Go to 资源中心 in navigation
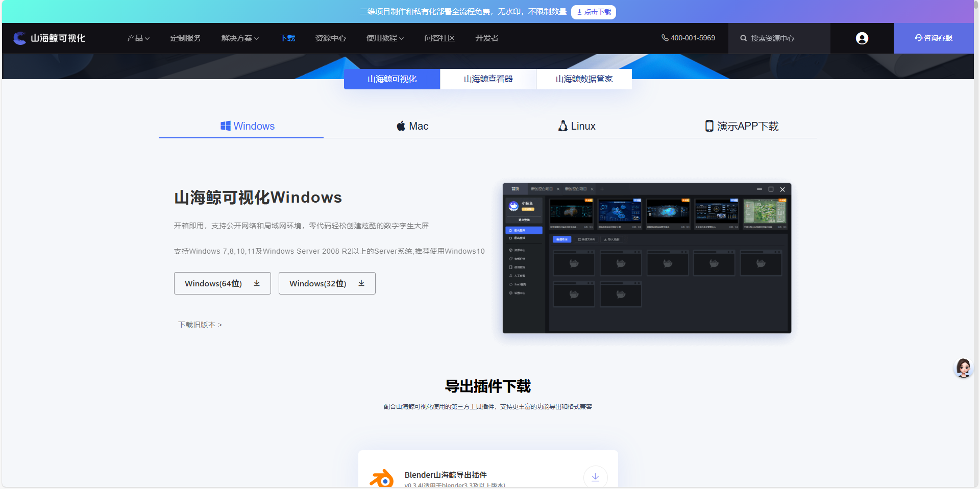This screenshot has width=980, height=489. tap(330, 38)
